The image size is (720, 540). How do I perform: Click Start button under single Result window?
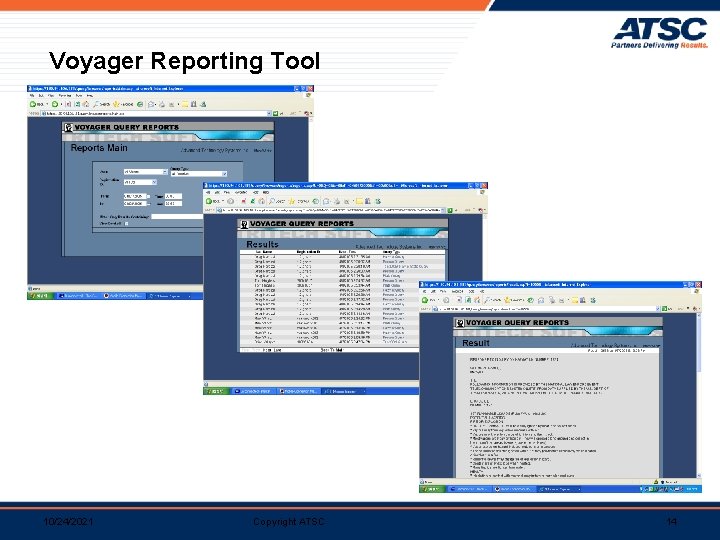pos(432,489)
